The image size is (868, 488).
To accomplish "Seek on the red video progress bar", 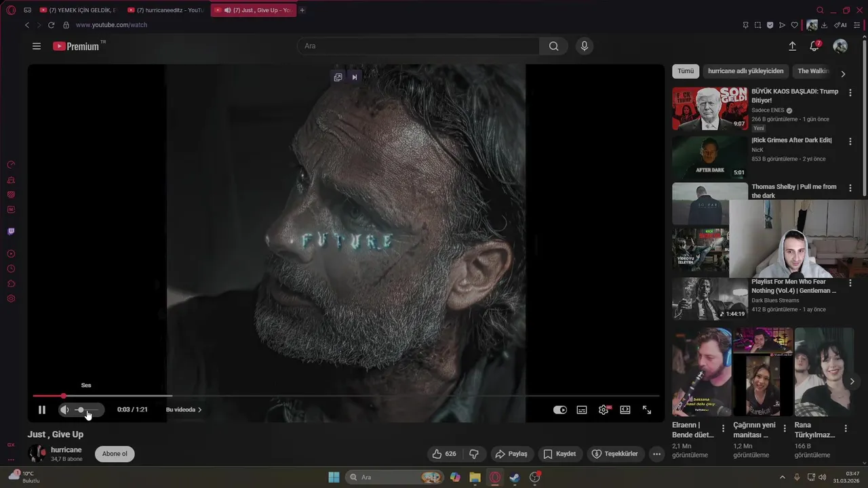I will pos(346,396).
